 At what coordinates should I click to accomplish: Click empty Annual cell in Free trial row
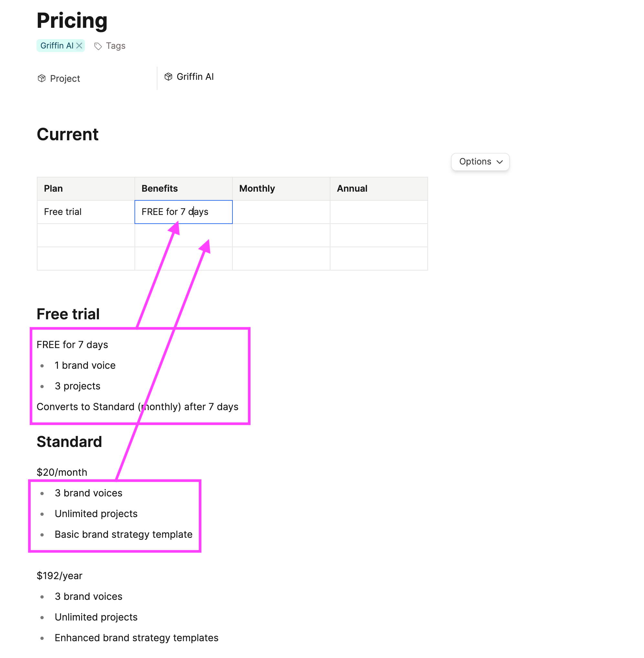coord(379,212)
